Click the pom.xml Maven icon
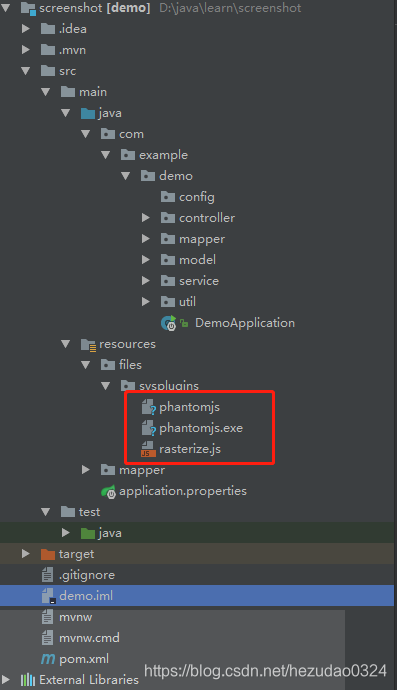The image size is (397, 690). pos(48,659)
